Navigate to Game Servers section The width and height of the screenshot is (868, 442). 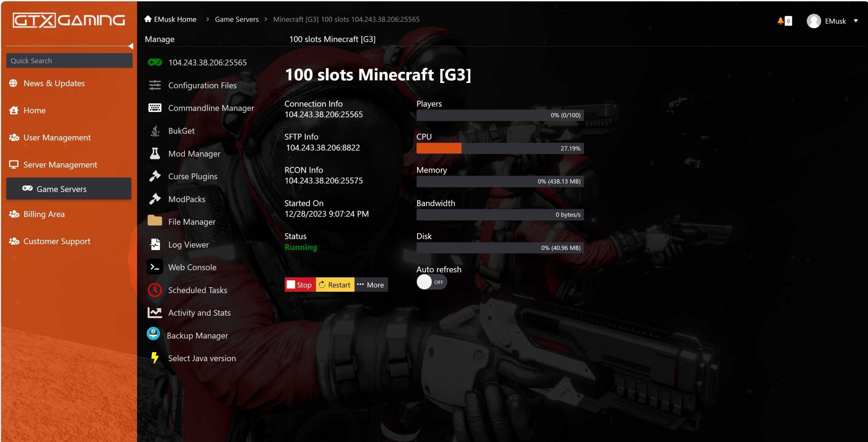tap(61, 189)
